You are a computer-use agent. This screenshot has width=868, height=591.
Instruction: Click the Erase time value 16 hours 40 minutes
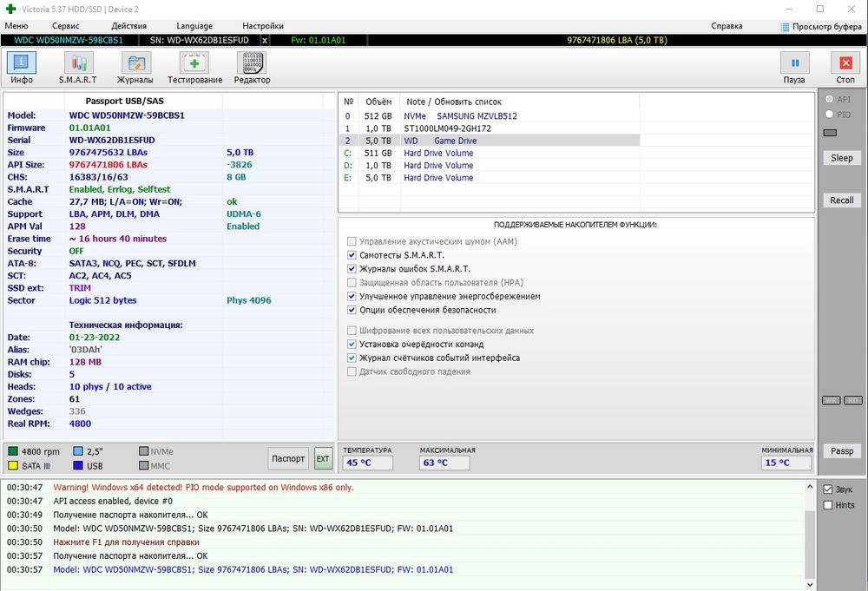[x=118, y=239]
